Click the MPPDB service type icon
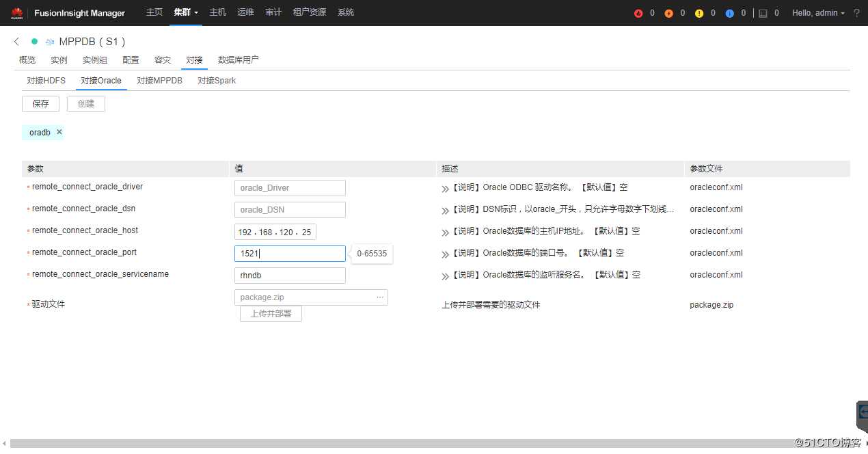Screen dimensions: 868x454 [x=49, y=42]
